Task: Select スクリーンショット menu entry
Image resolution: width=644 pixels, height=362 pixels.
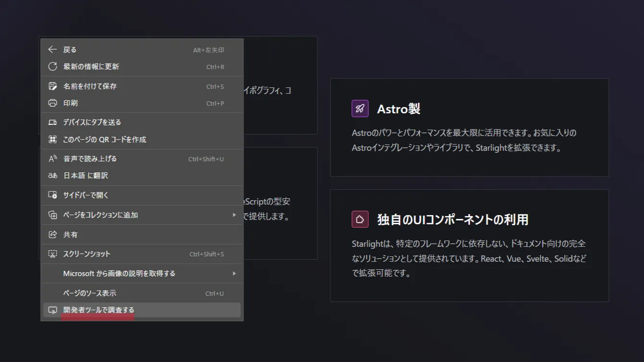Action: 142,254
